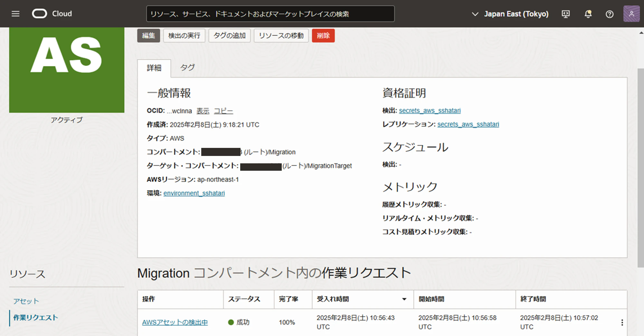Open the discovery secrets_aws_sshatari link
Screen dimensions: 644x336
point(430,111)
